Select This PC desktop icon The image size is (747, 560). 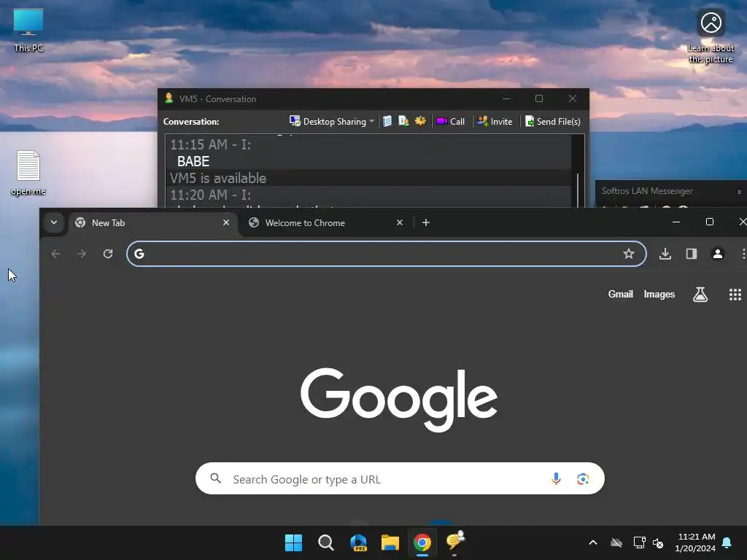pyautogui.click(x=28, y=31)
